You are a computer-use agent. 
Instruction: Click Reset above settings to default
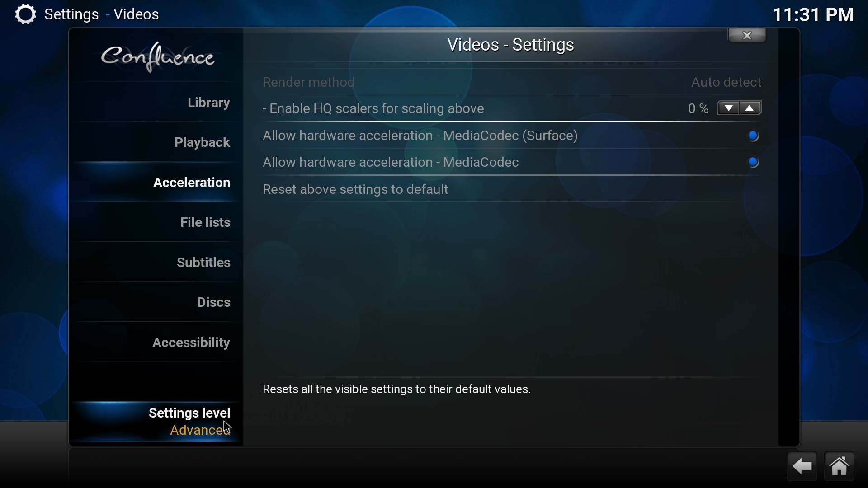coord(355,189)
